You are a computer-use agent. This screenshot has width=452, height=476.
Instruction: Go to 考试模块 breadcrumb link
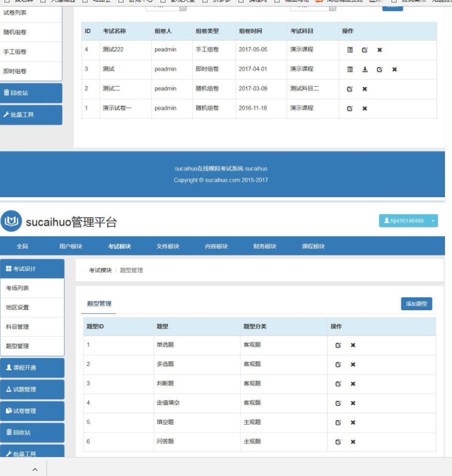coord(100,270)
